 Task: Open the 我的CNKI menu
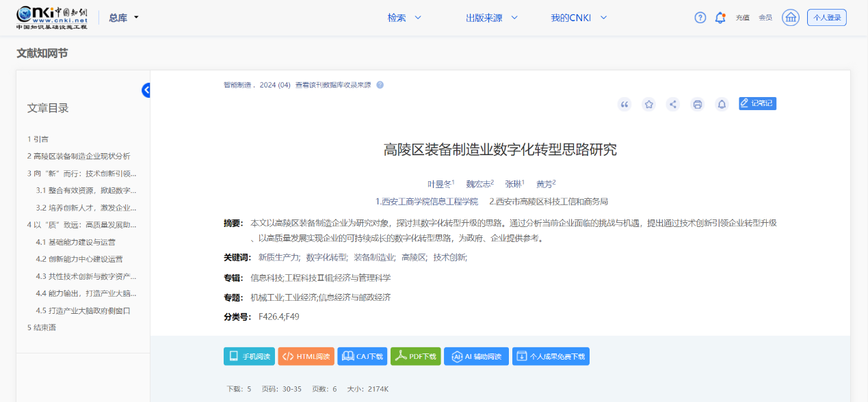579,18
